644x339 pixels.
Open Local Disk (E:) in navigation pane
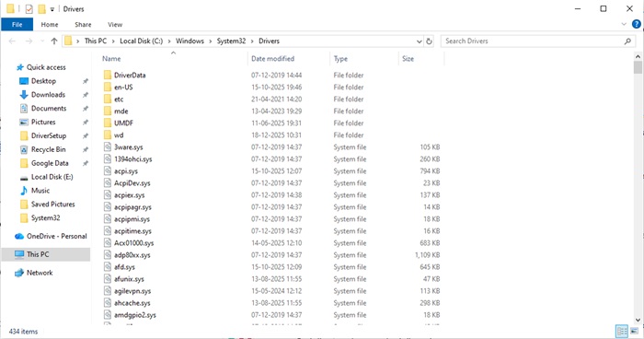(x=52, y=177)
